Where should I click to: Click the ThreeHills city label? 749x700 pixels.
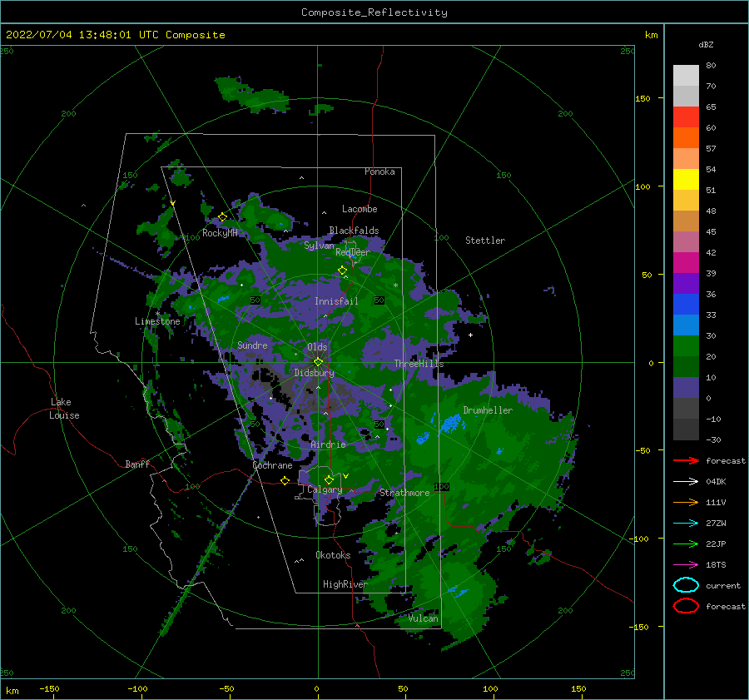[419, 364]
